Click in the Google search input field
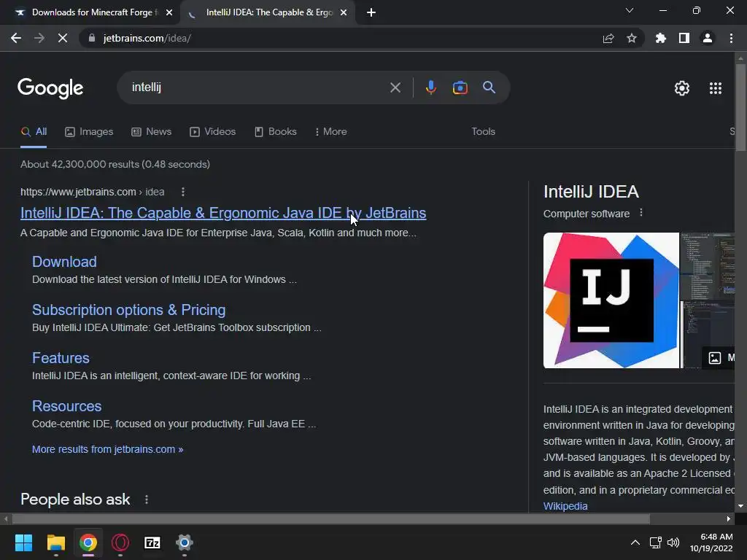This screenshot has height=560, width=747. (258, 87)
